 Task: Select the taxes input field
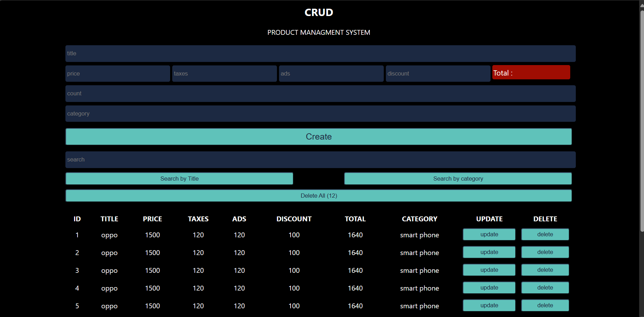224,74
